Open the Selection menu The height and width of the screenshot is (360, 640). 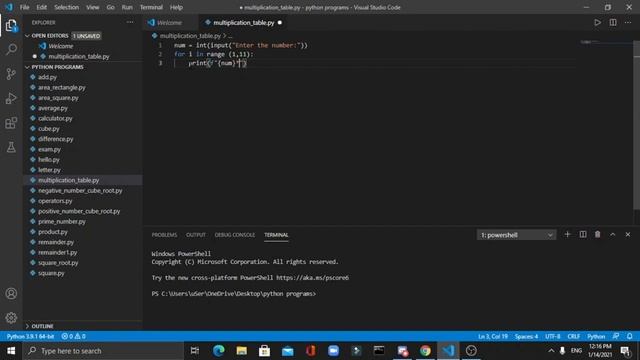[67, 7]
